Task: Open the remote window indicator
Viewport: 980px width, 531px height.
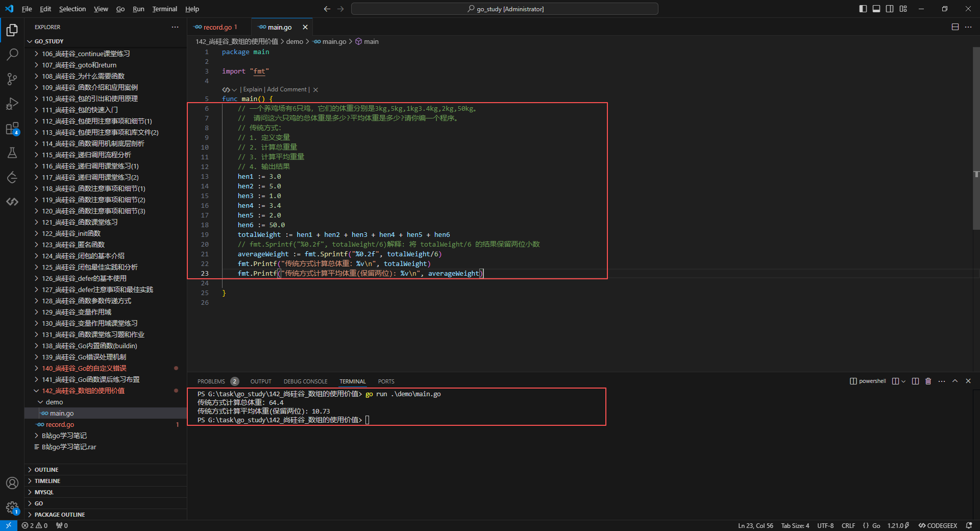Action: (9, 525)
